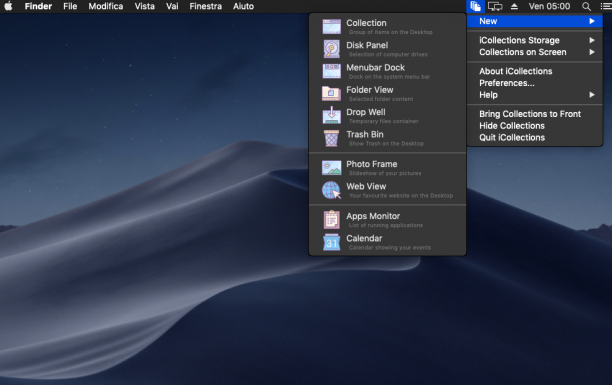The height and width of the screenshot is (385, 612).
Task: Choose Bring Collections to Front
Action: coord(535,114)
